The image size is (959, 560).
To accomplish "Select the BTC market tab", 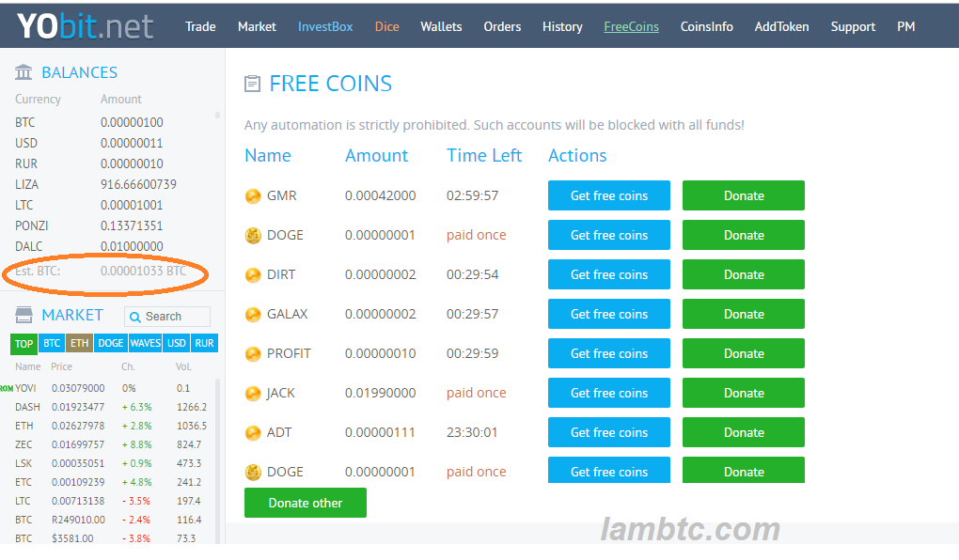I will [52, 343].
